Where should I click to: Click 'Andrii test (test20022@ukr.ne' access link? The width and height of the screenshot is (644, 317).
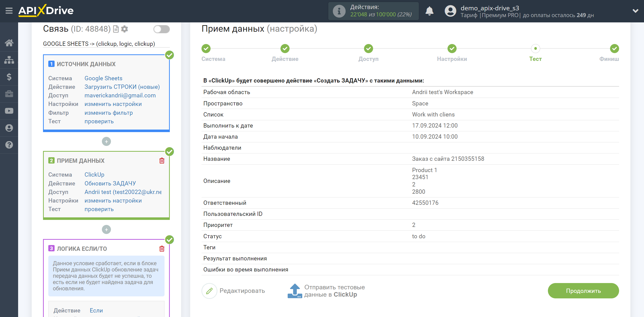click(123, 192)
